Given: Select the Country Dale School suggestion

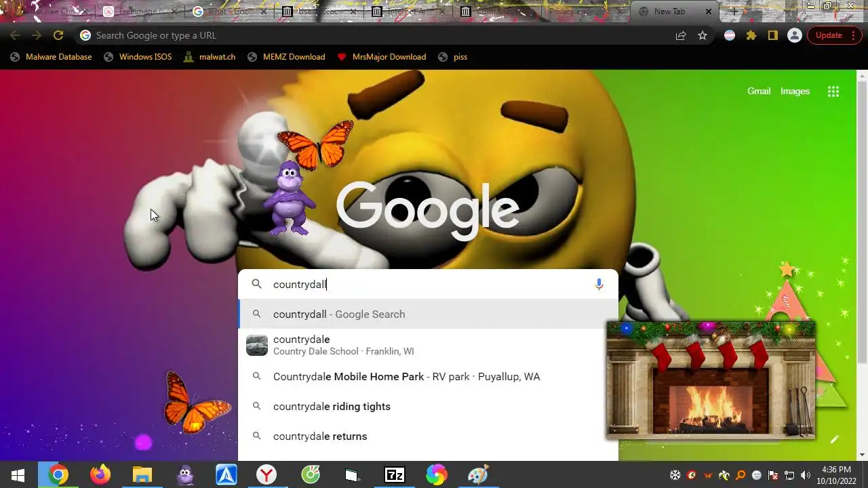Looking at the screenshot, I should pyautogui.click(x=428, y=345).
